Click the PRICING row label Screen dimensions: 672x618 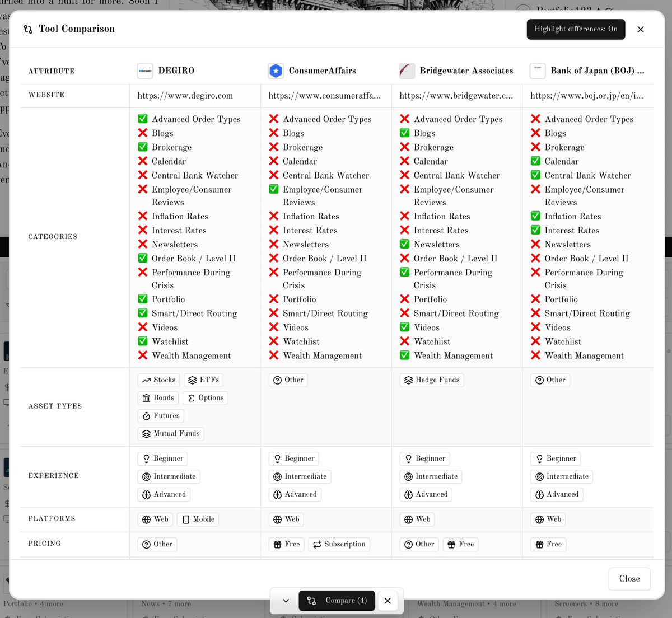tap(44, 544)
